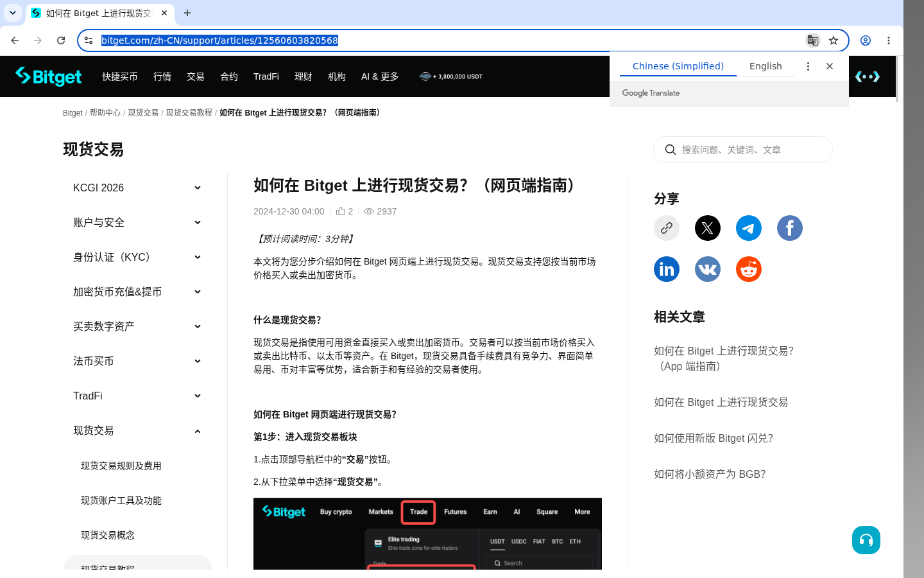Click the tutorial screenshot image in article
The image size is (924, 578).
pyautogui.click(x=427, y=534)
